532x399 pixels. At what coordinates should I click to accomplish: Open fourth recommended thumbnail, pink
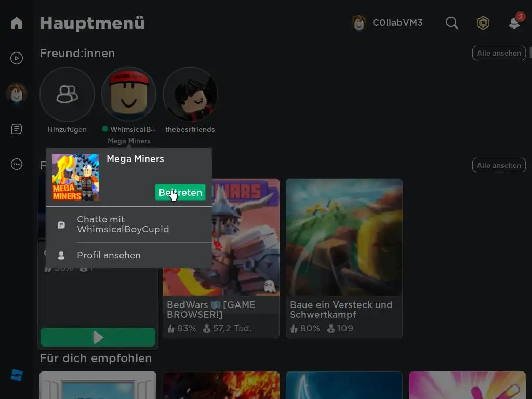[467, 385]
